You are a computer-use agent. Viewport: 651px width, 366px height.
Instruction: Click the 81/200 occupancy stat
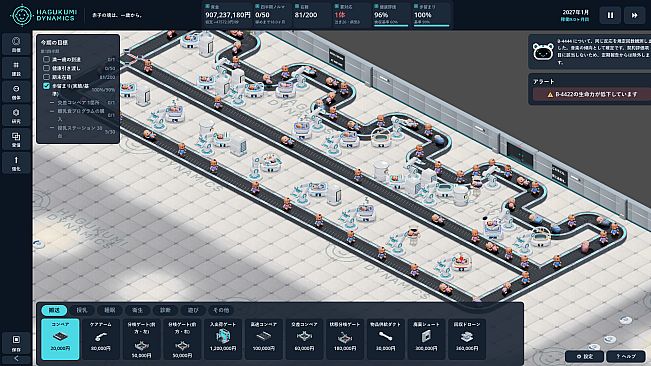coord(306,15)
